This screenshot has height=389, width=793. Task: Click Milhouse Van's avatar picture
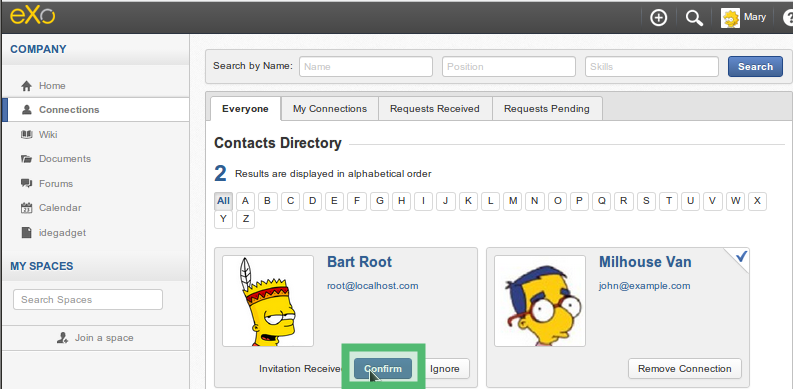(x=540, y=301)
